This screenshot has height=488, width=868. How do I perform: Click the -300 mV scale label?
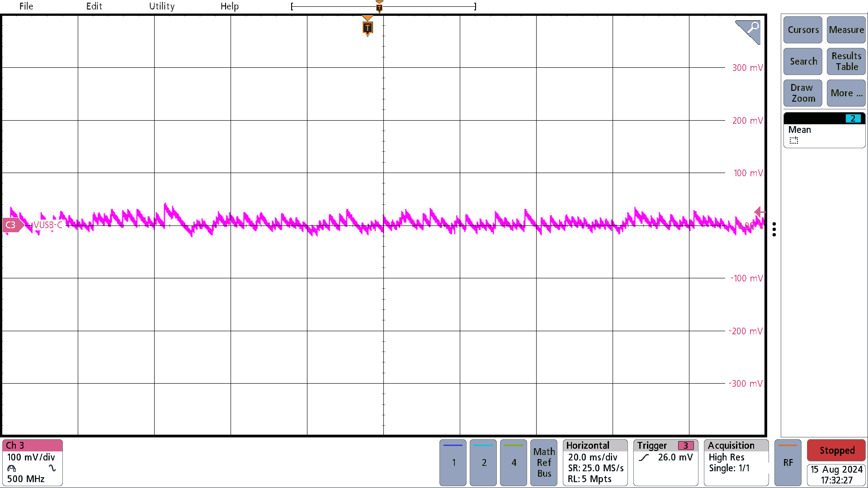pos(746,384)
